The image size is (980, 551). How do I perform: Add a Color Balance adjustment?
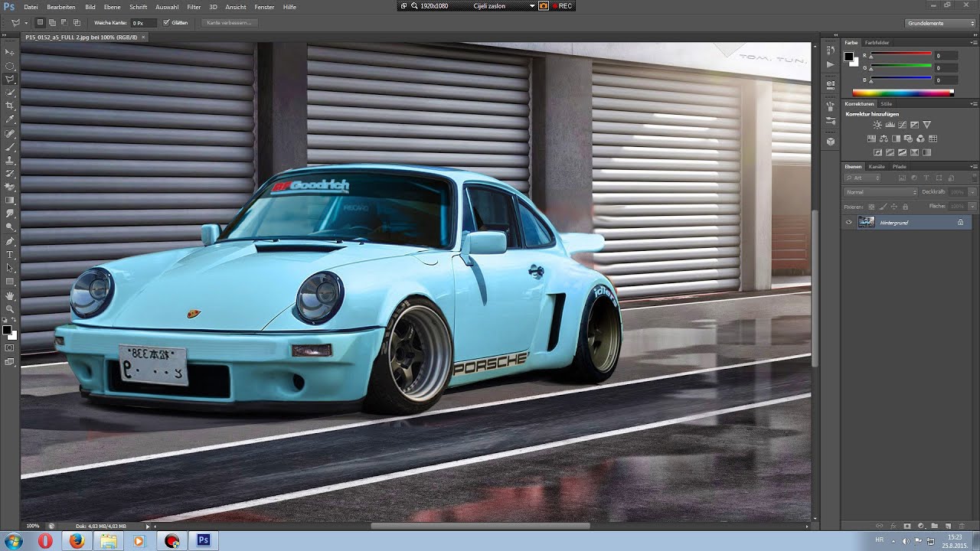[x=884, y=139]
